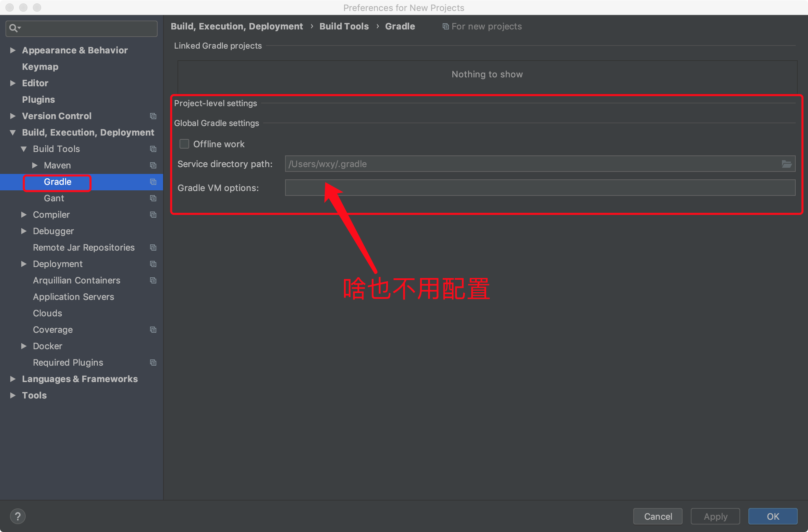Viewport: 808px width, 532px height.
Task: Enable the Offline work checkbox
Action: click(184, 144)
